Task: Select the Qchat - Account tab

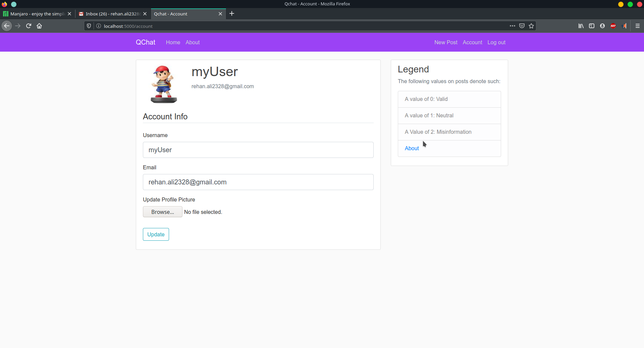Action: point(188,14)
